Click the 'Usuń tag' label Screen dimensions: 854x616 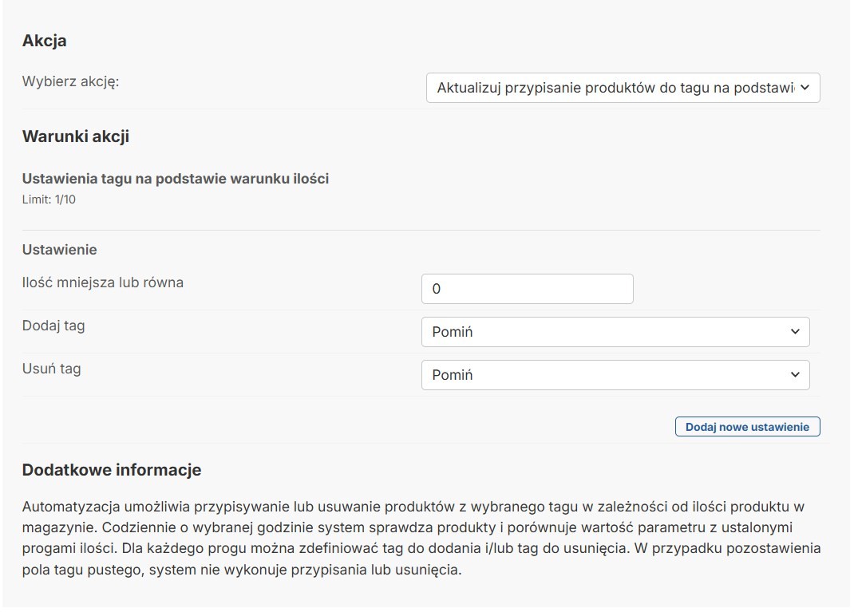click(51, 369)
